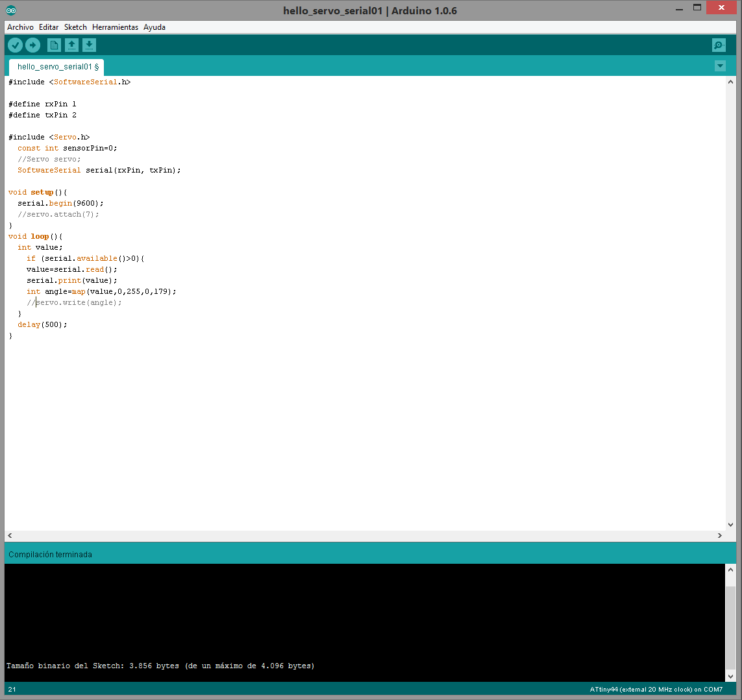
Task: Open the Editar menu
Action: tap(49, 27)
